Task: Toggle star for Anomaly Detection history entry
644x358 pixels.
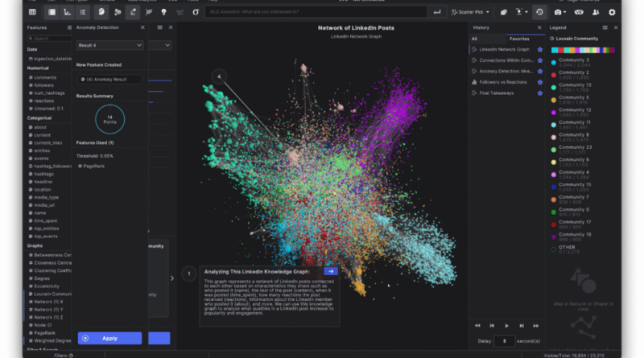Action: (x=540, y=71)
